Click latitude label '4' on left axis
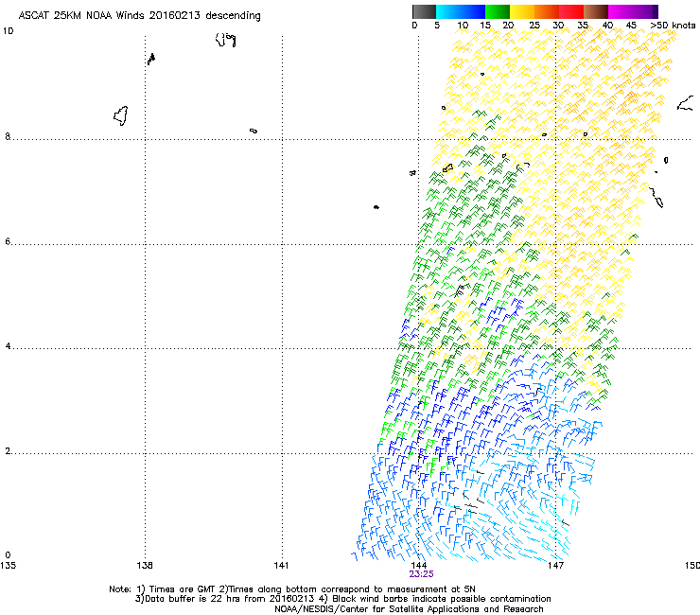Image resolution: width=700 pixels, height=615 pixels. pos(8,345)
